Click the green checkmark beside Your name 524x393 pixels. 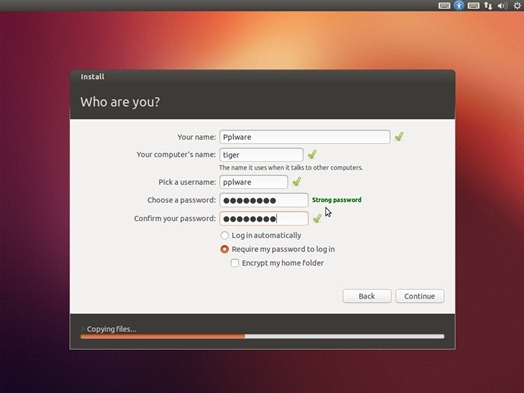(x=399, y=136)
